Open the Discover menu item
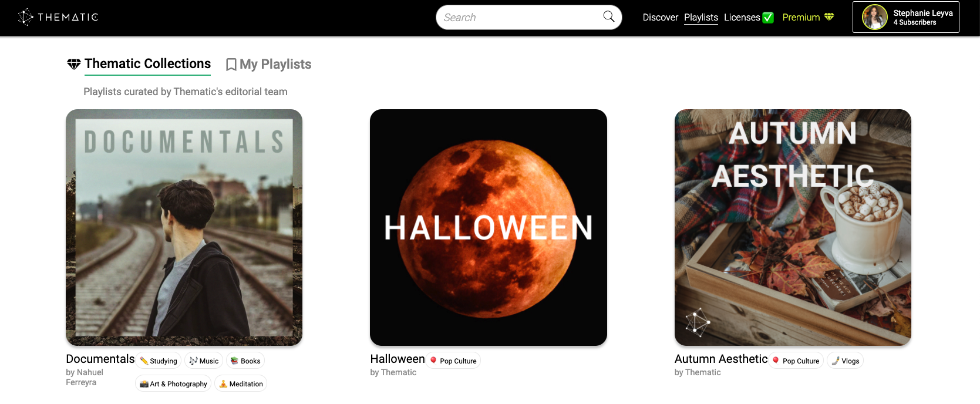The height and width of the screenshot is (404, 980). [x=660, y=18]
